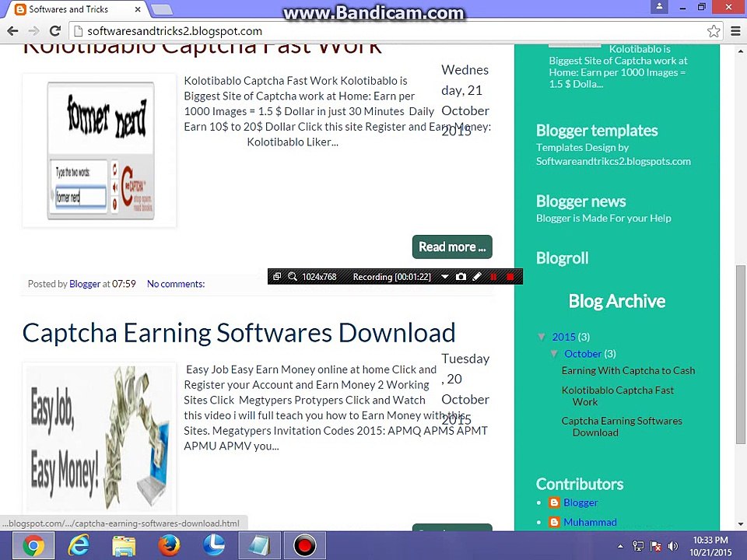Open the October archive link
The image size is (747, 560).
tap(583, 354)
